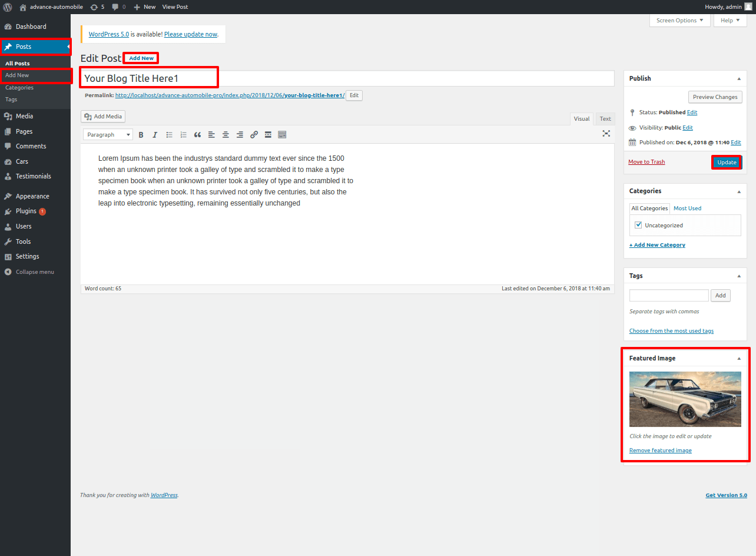Click the featured car image thumbnail

coord(685,399)
